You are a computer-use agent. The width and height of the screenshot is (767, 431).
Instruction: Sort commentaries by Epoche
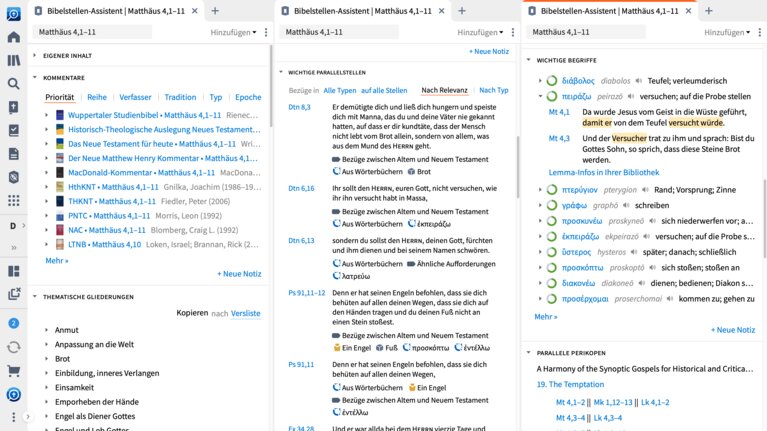(248, 97)
